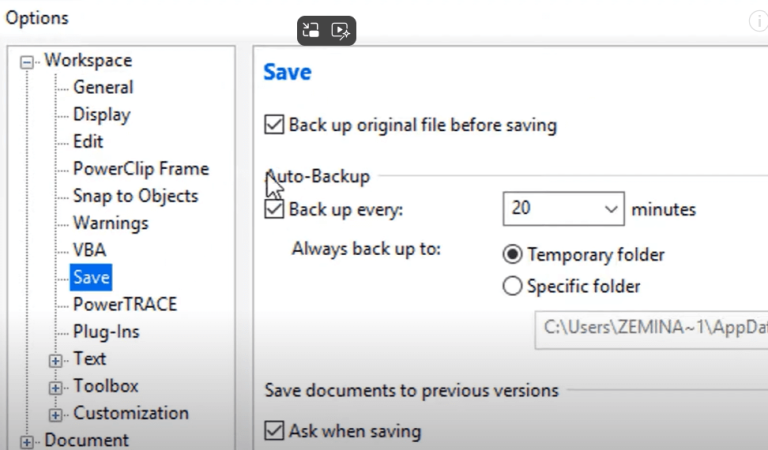This screenshot has height=450, width=768.
Task: Uncheck Ask when saving option
Action: click(x=273, y=432)
